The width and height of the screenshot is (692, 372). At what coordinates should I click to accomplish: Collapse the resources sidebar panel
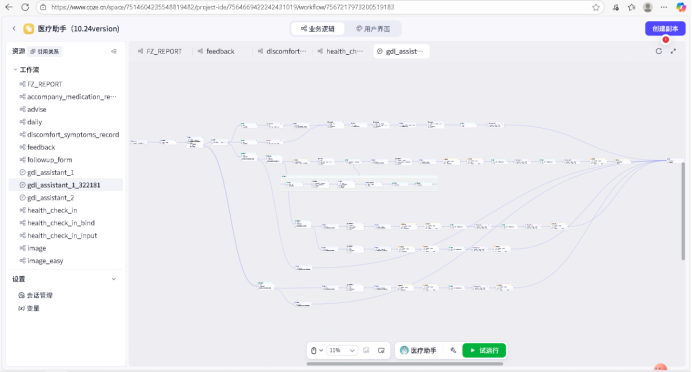pyautogui.click(x=114, y=52)
